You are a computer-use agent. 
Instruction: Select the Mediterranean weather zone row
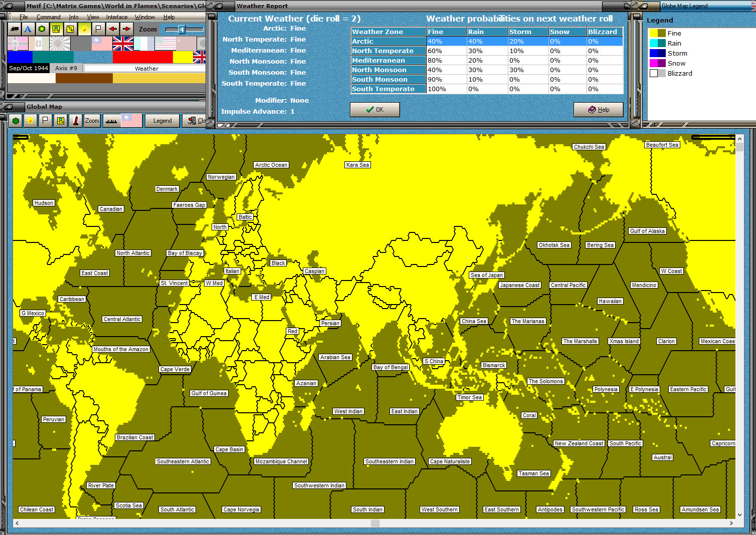pyautogui.click(x=487, y=61)
